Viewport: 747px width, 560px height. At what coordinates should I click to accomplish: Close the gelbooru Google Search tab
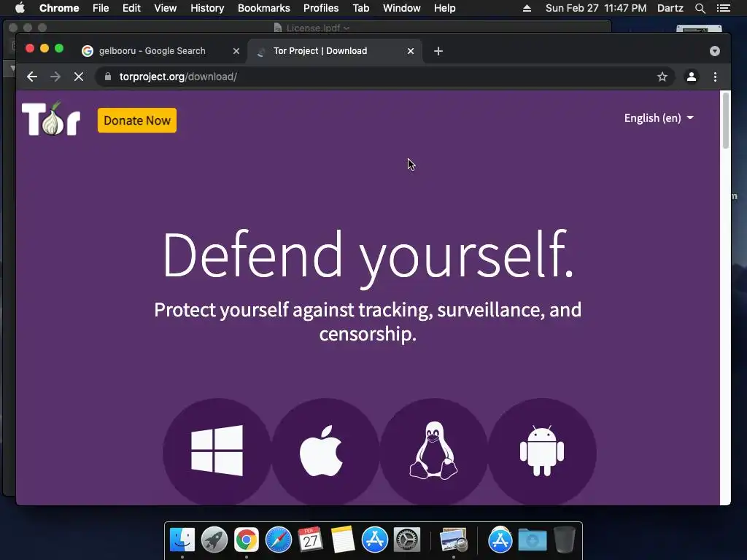tap(236, 51)
